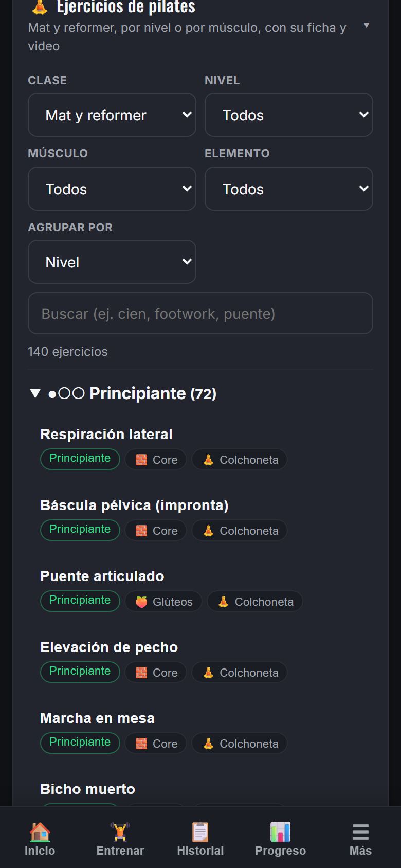Open the Elemento dropdown
401x868 pixels.
pyautogui.click(x=289, y=189)
